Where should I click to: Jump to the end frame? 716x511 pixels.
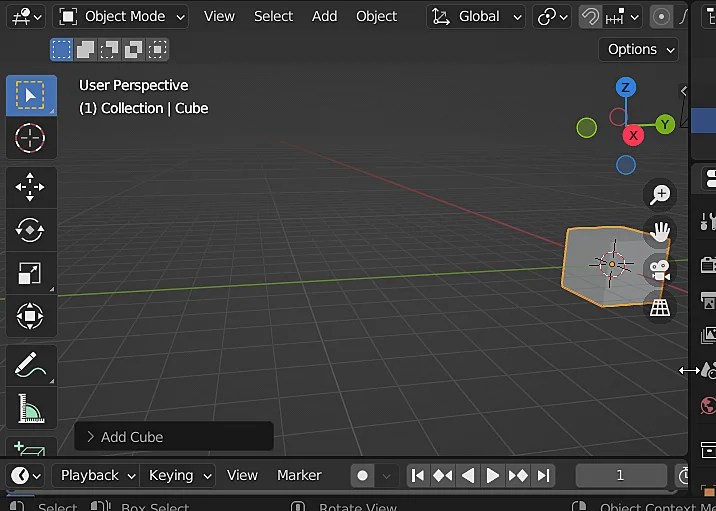click(x=543, y=476)
